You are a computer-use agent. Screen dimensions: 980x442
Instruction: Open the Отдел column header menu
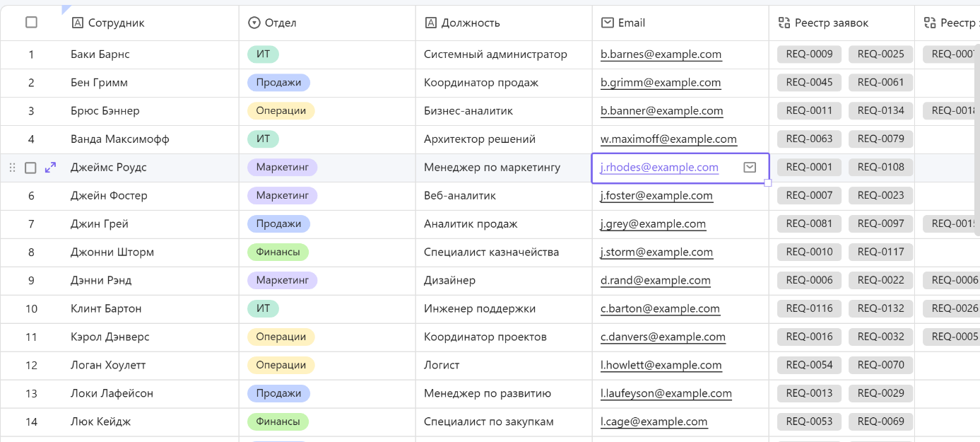pos(327,23)
